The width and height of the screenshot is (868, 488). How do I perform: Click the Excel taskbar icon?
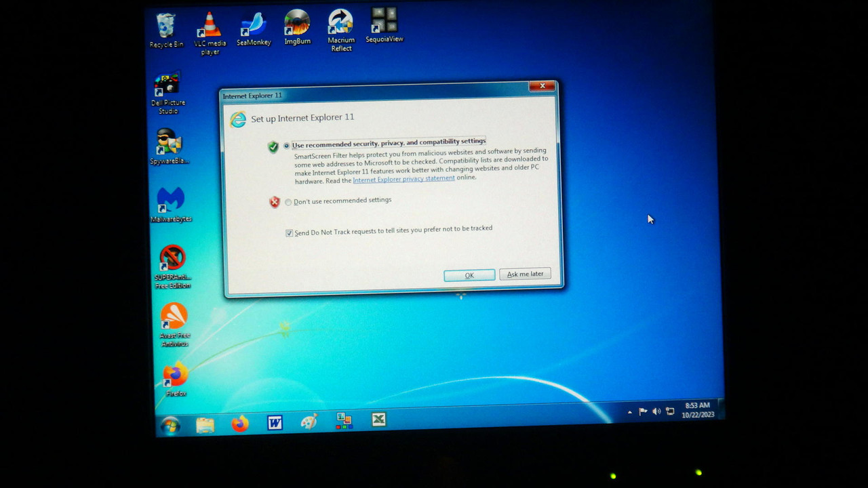pos(379,420)
